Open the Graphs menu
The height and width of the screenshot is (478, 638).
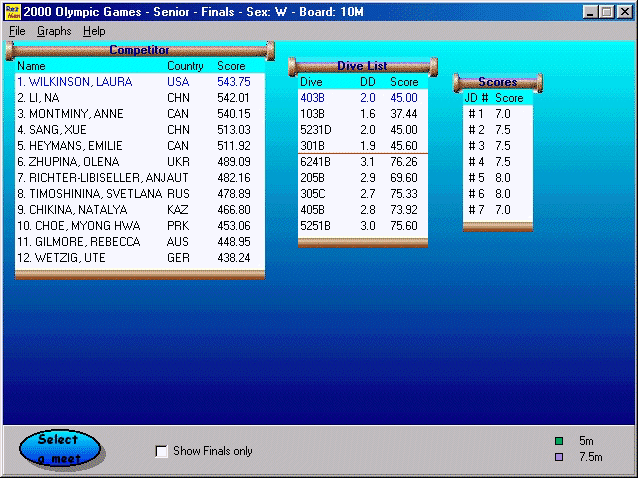tap(54, 31)
